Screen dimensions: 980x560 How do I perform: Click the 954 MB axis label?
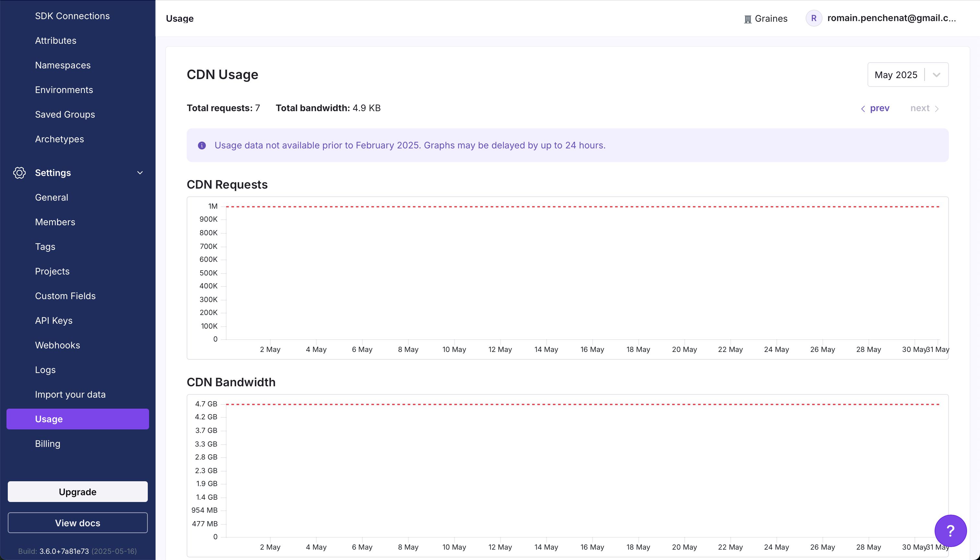click(204, 510)
